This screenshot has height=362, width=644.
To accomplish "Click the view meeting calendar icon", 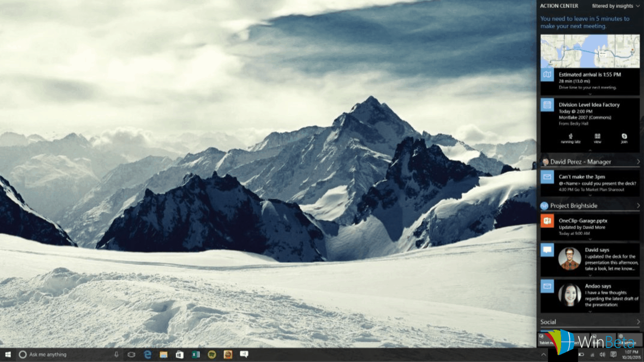I will (597, 137).
